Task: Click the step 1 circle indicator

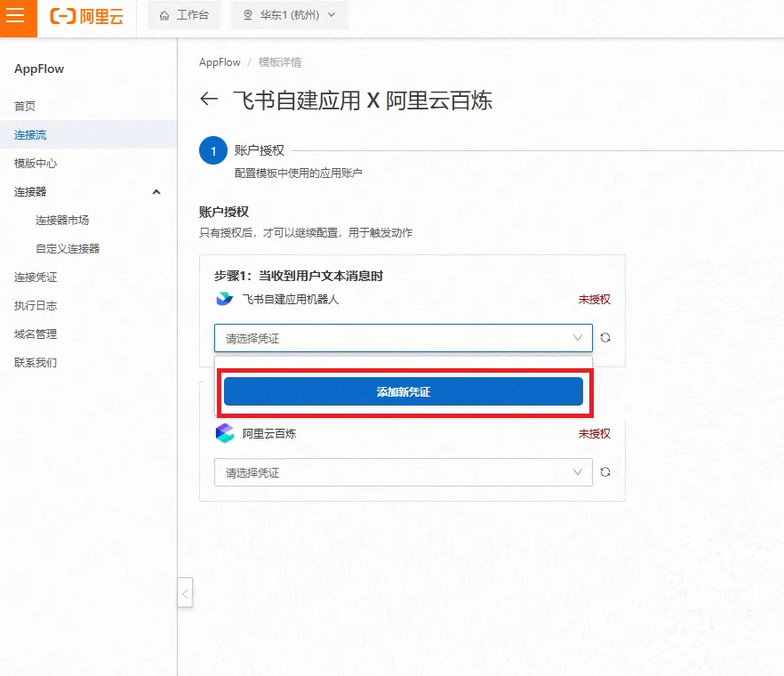Action: click(213, 150)
